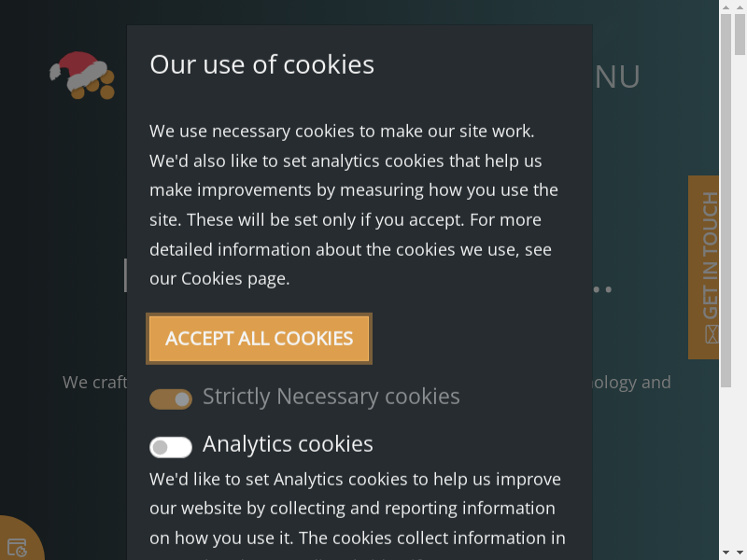Click the Santa hat site logo
This screenshot has width=747, height=560.
tap(82, 76)
